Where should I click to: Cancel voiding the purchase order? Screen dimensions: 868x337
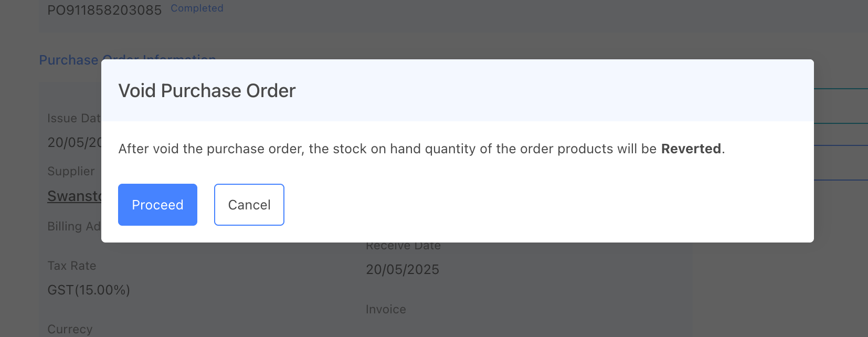(x=249, y=205)
